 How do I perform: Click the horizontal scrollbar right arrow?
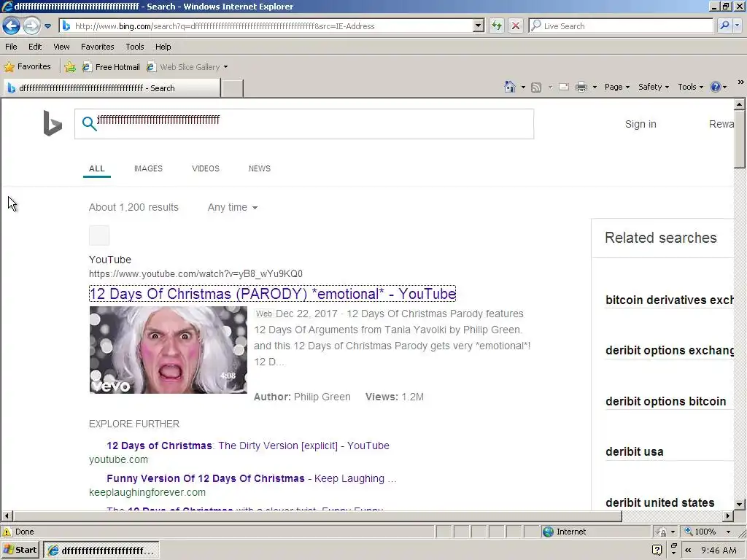click(x=727, y=516)
